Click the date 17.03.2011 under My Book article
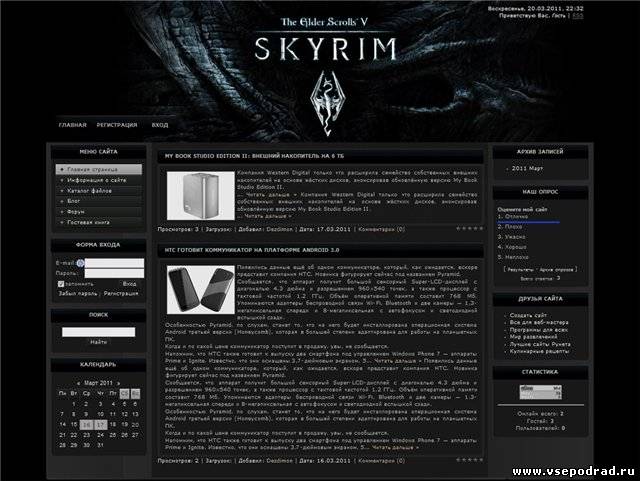The image size is (640, 481). click(333, 229)
